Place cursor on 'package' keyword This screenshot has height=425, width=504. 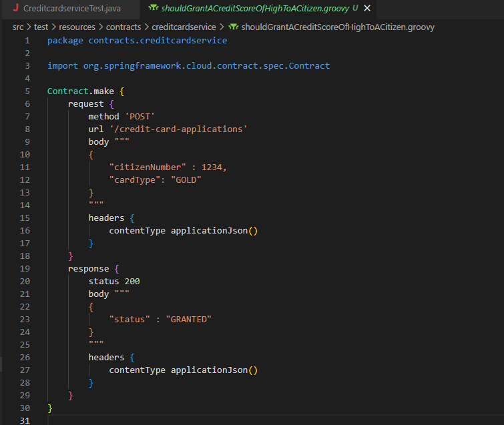tap(65, 41)
